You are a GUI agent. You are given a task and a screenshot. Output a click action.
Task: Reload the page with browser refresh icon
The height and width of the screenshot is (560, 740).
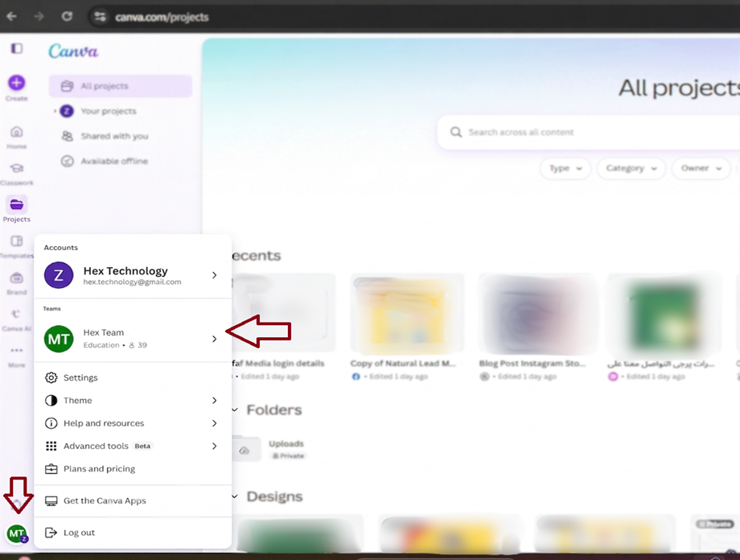[67, 16]
